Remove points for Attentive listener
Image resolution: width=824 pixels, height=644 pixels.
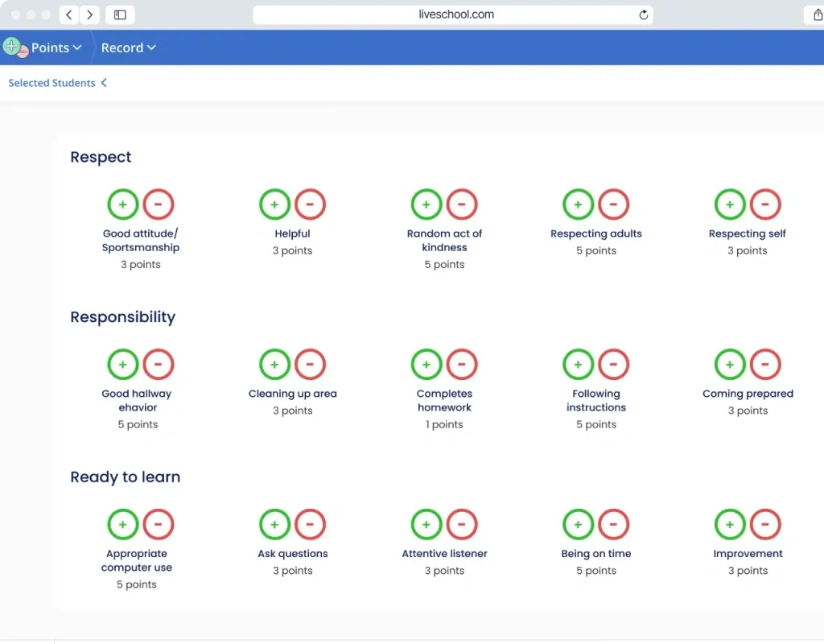(462, 525)
